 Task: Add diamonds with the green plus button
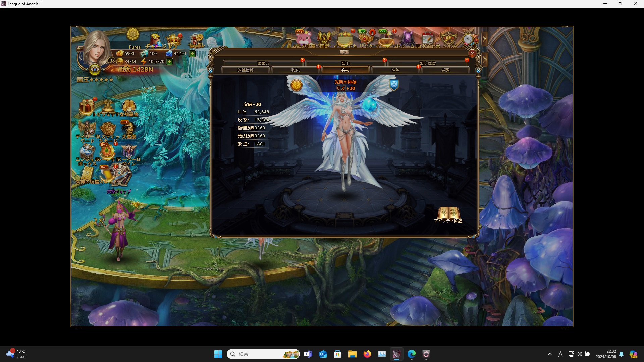[x=192, y=54]
